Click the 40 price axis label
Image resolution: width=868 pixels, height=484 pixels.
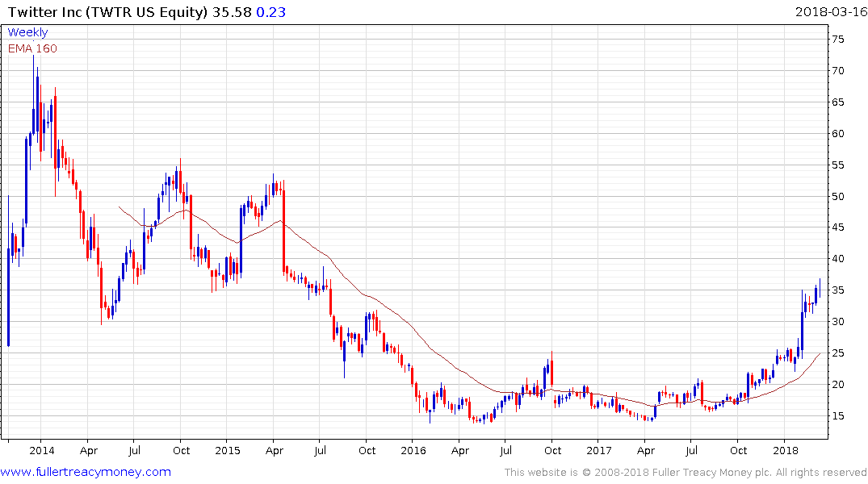tap(837, 259)
